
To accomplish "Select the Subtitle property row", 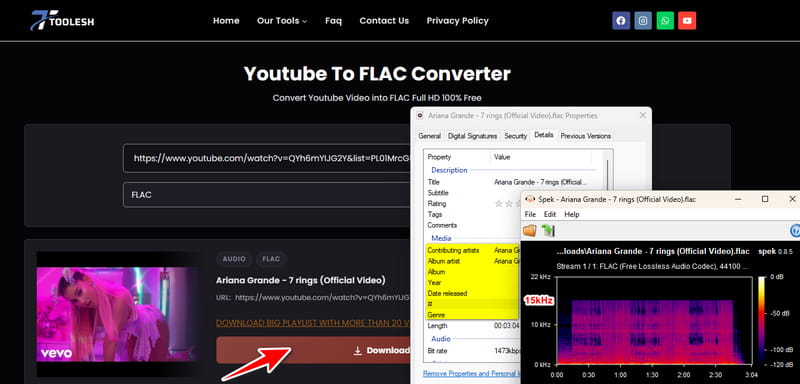I will [471, 193].
